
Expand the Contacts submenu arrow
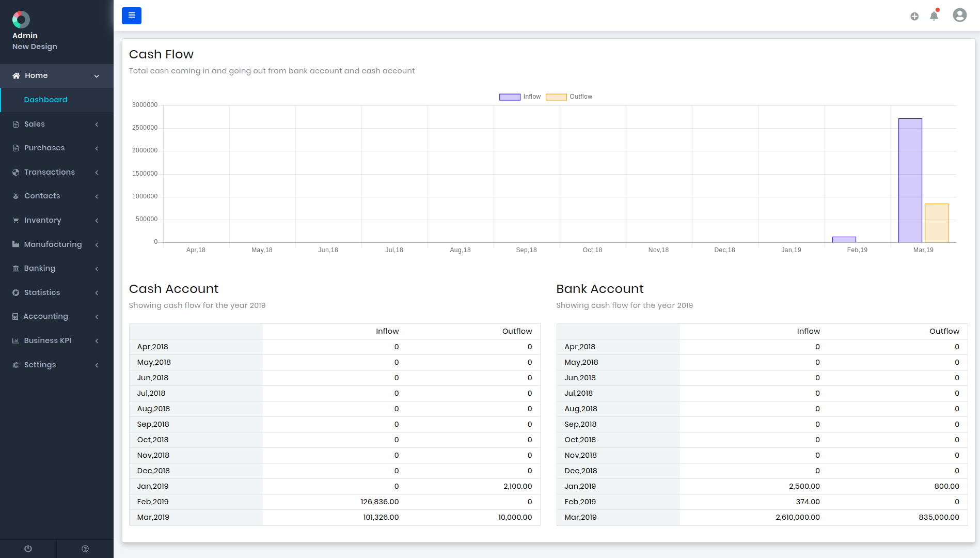[x=97, y=196]
